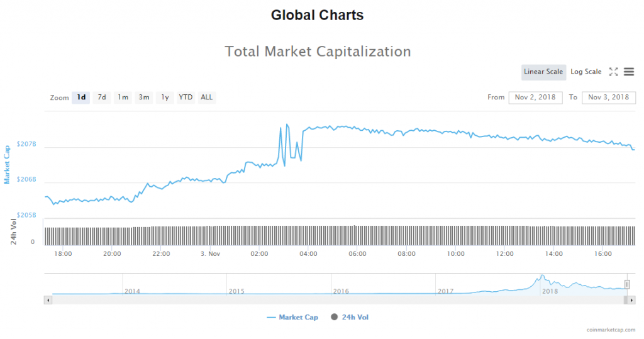The image size is (644, 339).
Task: Click the navigator right range handle
Action: click(x=627, y=284)
